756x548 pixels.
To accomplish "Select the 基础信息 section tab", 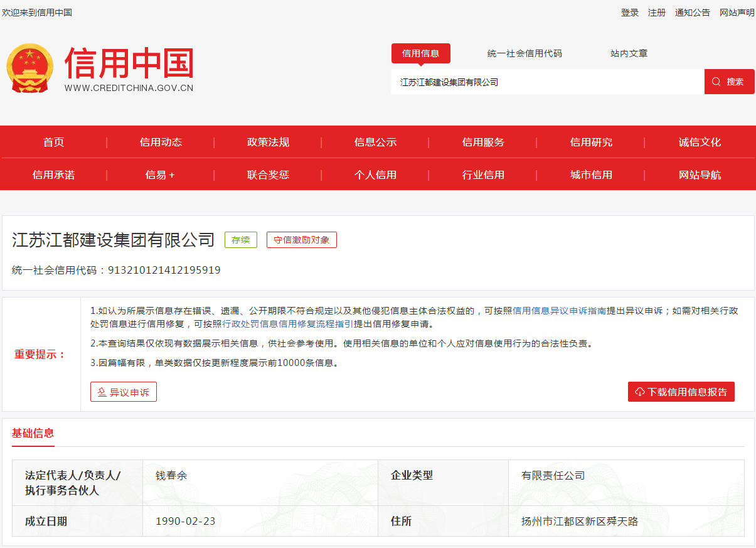I will [33, 433].
